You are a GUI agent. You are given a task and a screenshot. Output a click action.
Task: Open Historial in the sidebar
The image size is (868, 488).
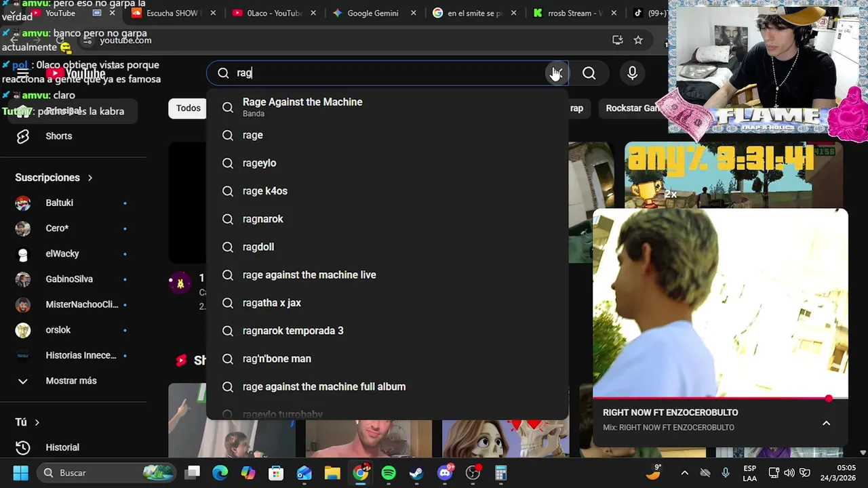click(x=73, y=447)
